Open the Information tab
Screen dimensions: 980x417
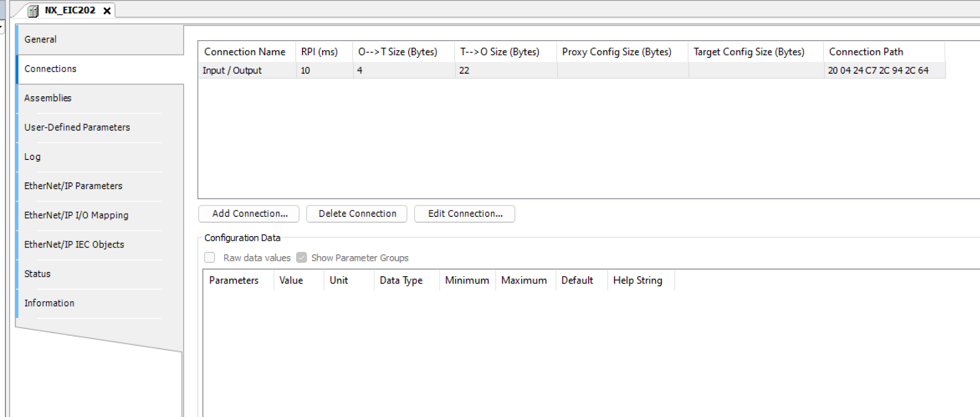pos(49,303)
